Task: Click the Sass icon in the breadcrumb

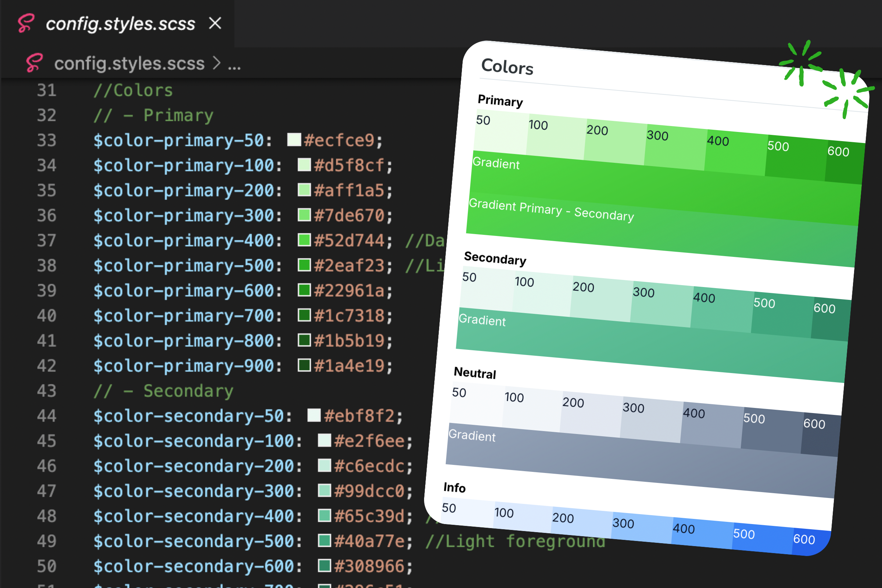Action: (35, 62)
